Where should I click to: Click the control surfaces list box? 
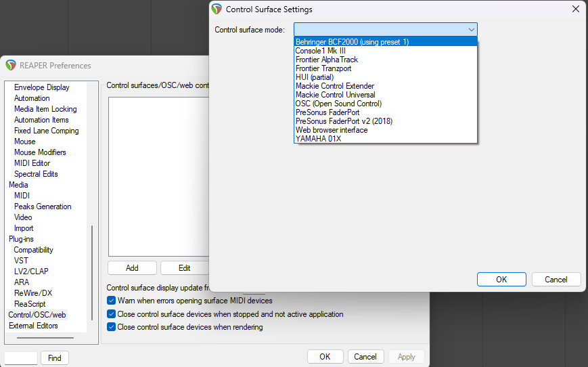158,176
